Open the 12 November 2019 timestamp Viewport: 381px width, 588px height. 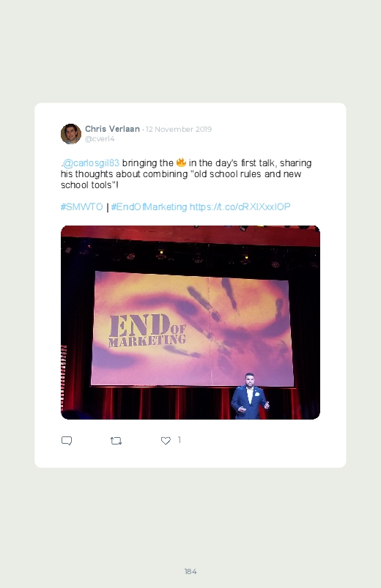point(179,129)
